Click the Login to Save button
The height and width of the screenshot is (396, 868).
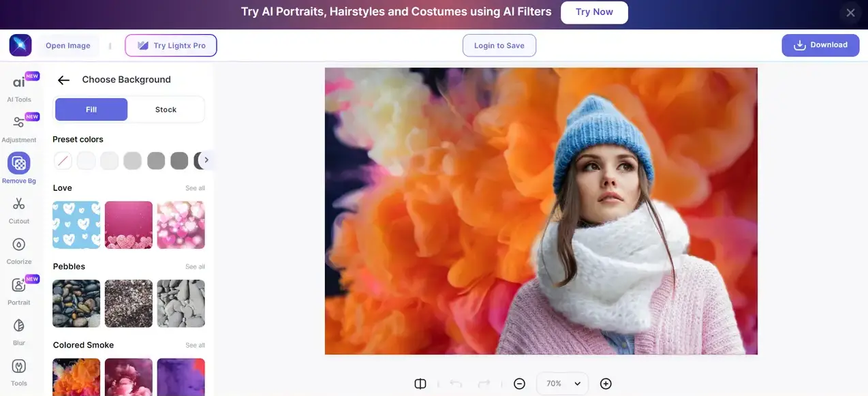499,46
